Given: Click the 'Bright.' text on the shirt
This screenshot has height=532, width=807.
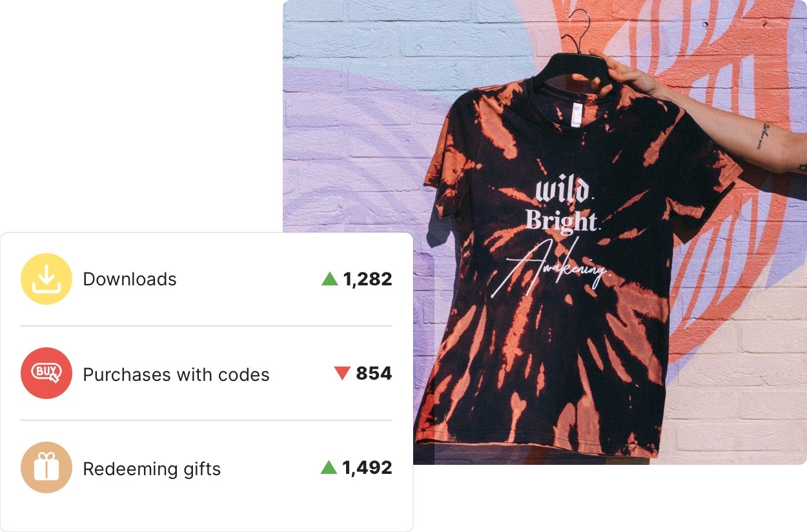Looking at the screenshot, I should pos(562,221).
